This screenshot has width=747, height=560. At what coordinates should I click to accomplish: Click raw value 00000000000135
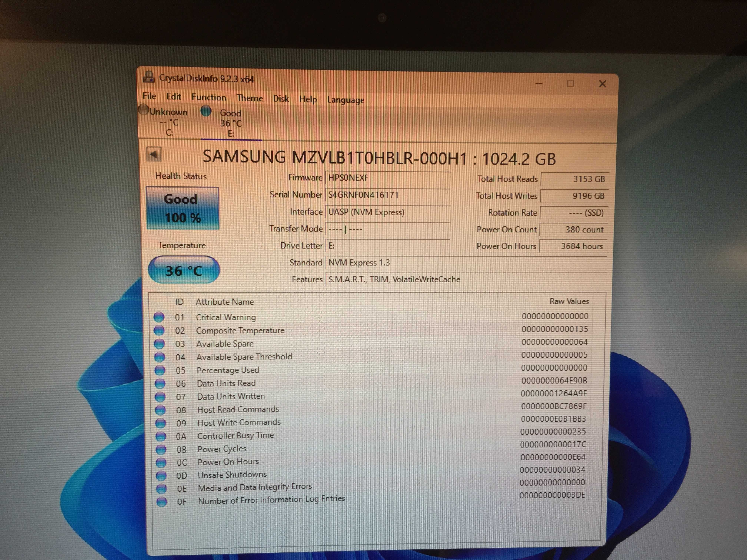[x=555, y=329]
